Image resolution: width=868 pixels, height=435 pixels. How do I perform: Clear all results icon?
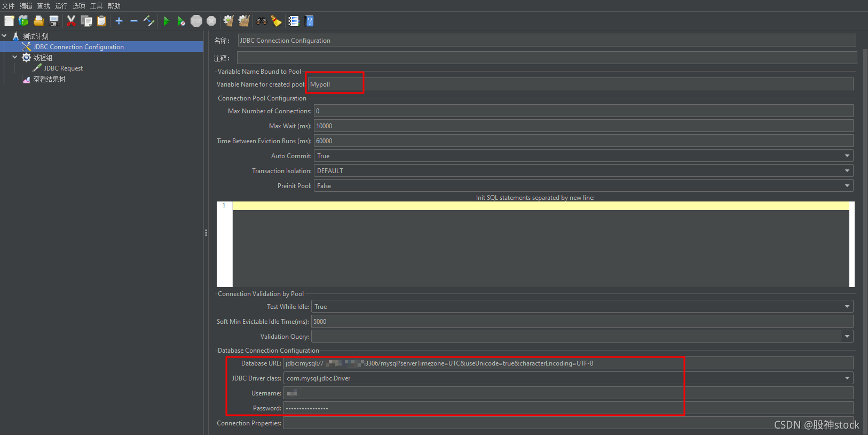[244, 21]
